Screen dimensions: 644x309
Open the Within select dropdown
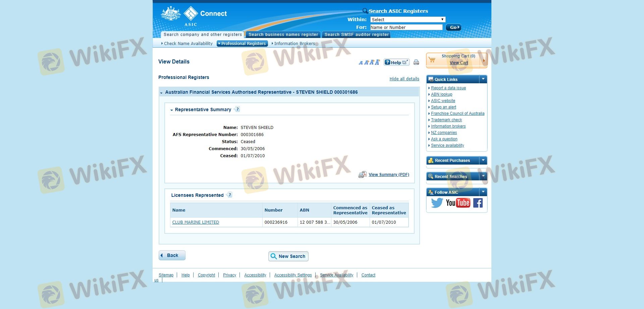pos(408,19)
